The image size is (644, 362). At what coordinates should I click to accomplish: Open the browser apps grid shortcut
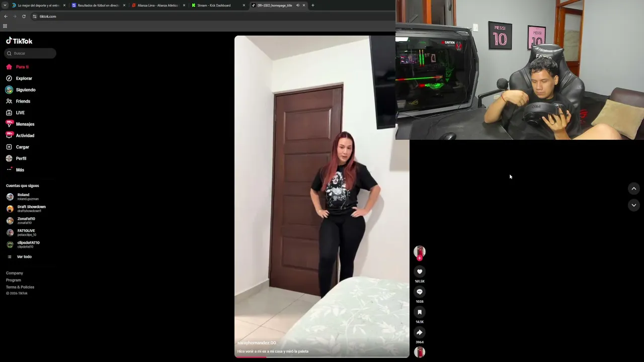[5, 26]
